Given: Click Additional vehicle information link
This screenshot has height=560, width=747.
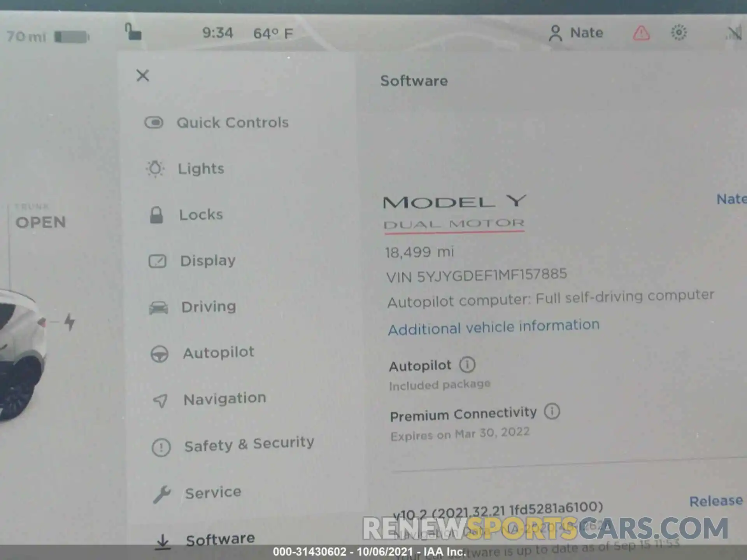Looking at the screenshot, I should (493, 326).
